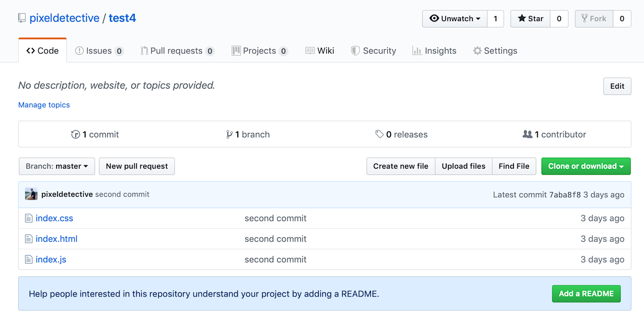This screenshot has height=325, width=644.
Task: Open the index.html file link
Action: 57,239
